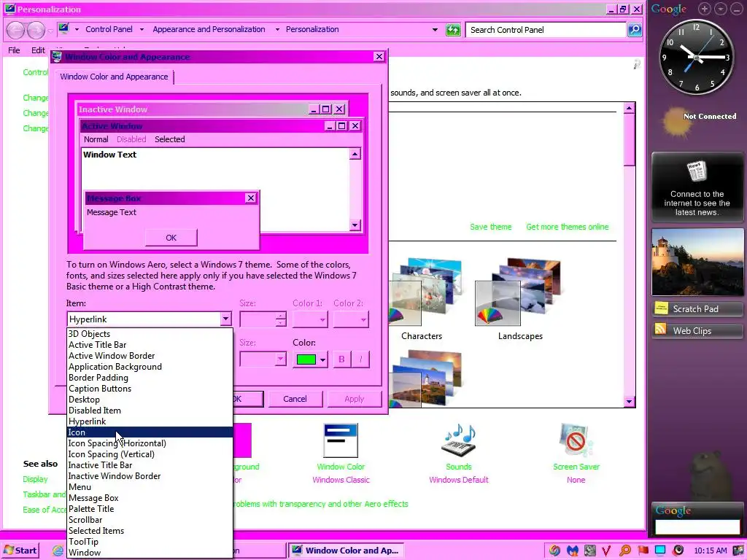Toggle the Bold font button
The width and height of the screenshot is (747, 560).
click(x=341, y=359)
